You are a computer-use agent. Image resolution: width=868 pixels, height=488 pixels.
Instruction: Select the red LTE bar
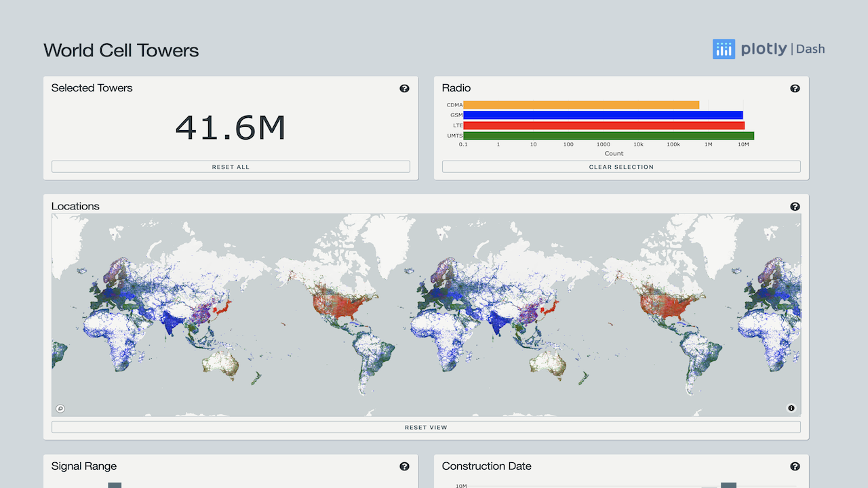click(604, 125)
